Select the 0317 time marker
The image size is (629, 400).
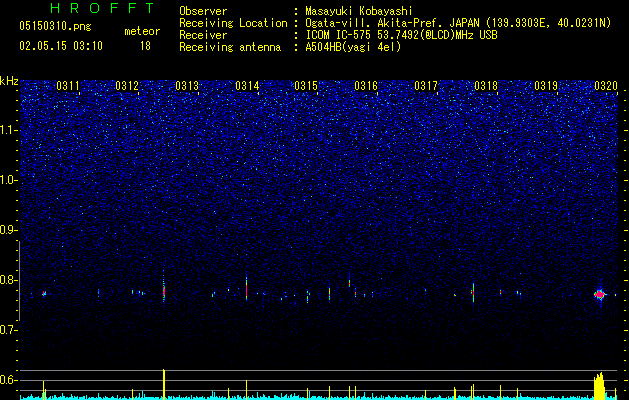[x=426, y=86]
